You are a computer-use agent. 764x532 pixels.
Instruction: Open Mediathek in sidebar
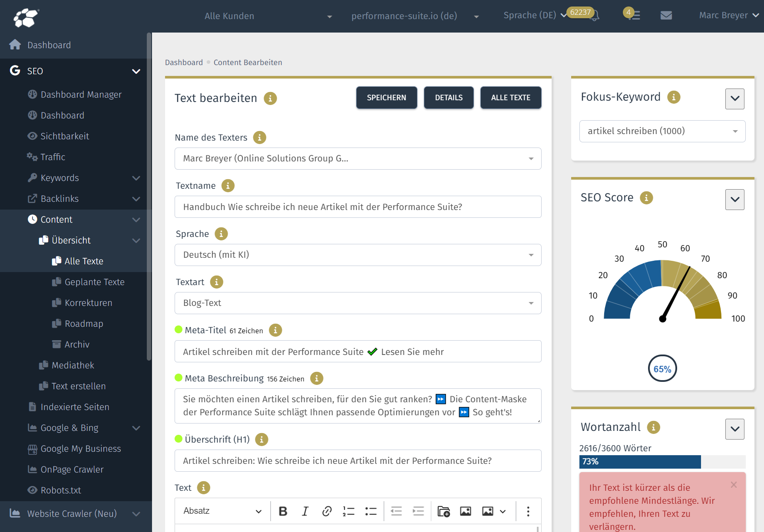73,365
